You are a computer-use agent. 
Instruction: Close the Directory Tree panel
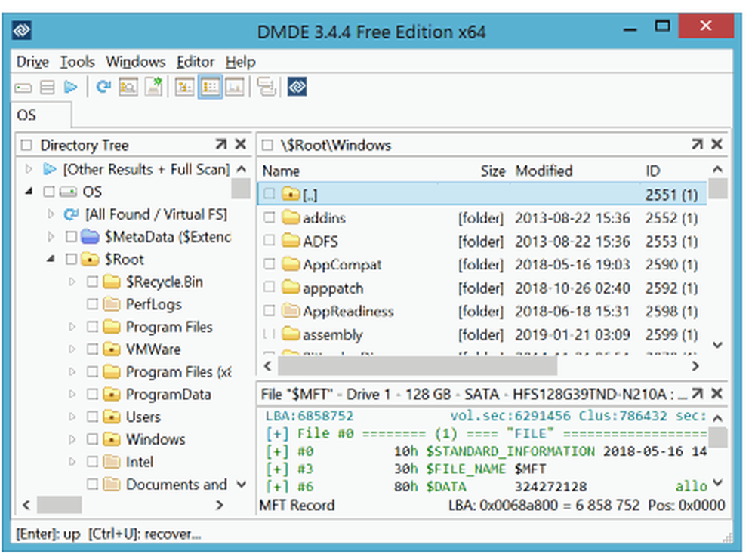tap(240, 144)
